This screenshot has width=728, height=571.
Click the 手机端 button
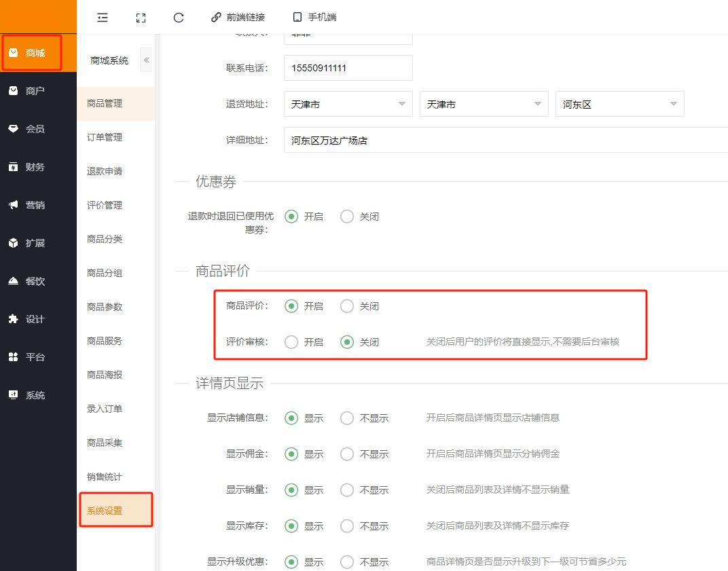coord(314,18)
